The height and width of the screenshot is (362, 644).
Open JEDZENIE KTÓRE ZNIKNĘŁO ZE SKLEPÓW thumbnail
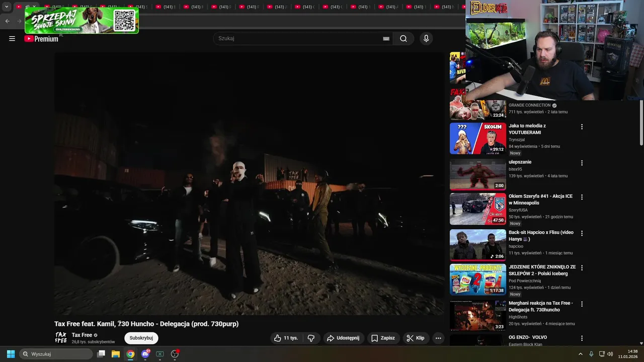point(478,280)
